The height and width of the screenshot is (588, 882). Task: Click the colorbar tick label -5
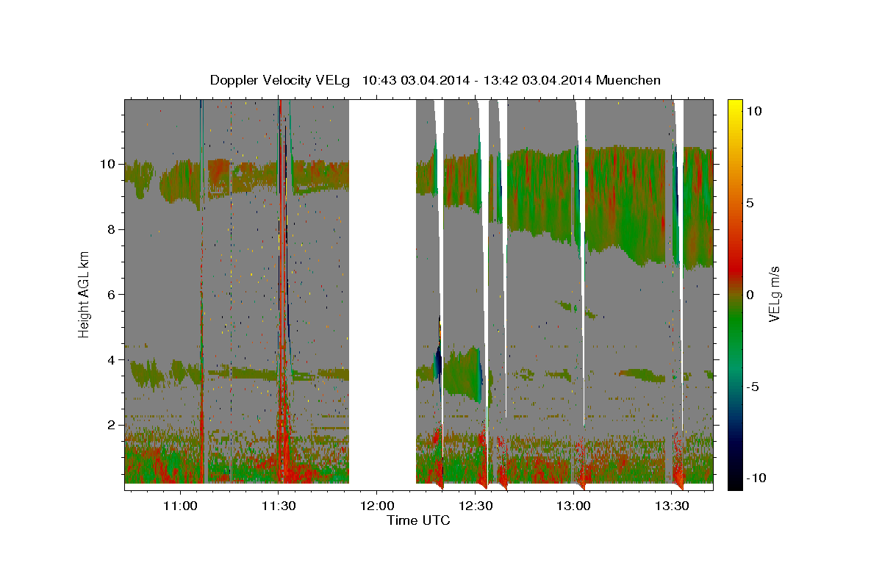[752, 386]
